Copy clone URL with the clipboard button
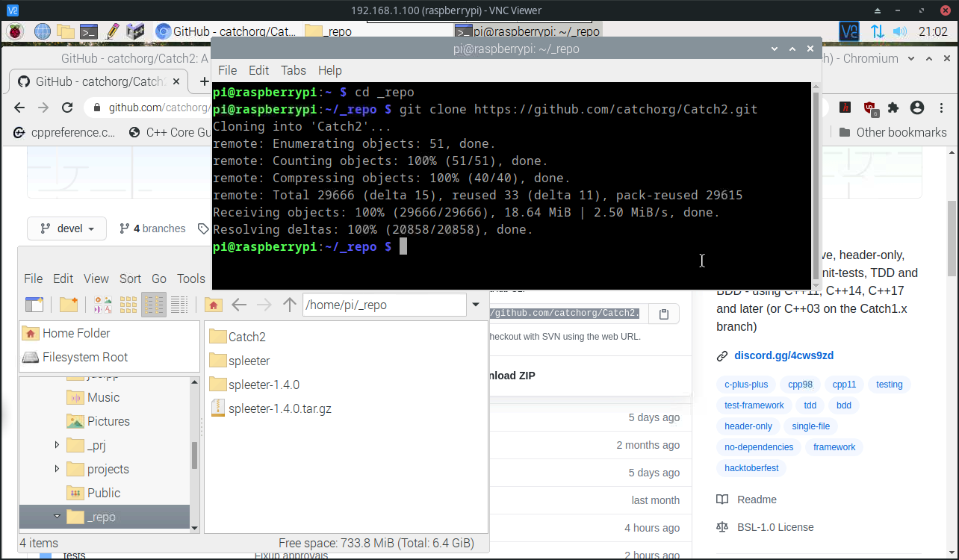Viewport: 959px width, 560px height. tap(664, 314)
